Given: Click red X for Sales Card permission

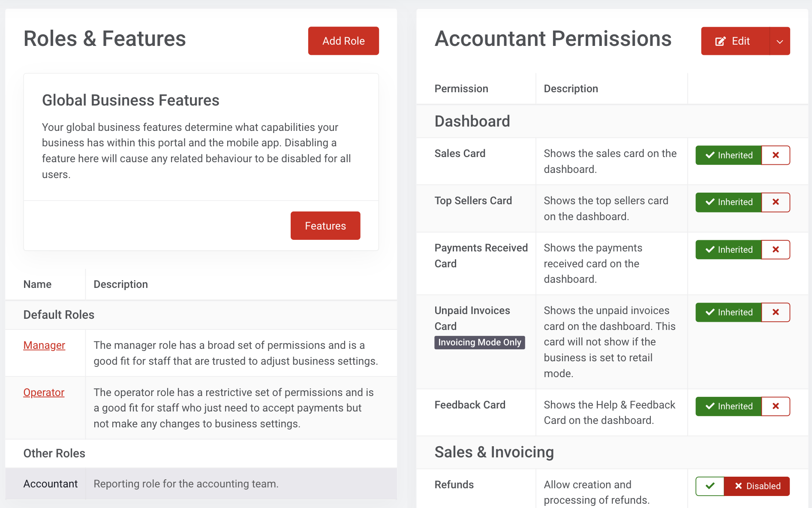Looking at the screenshot, I should [775, 155].
